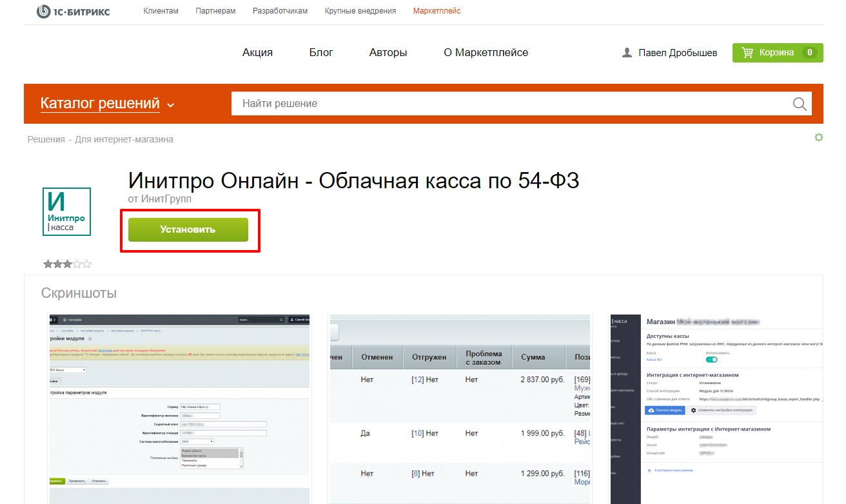
Task: Click the 2 837.00 руб. amount
Action: pyautogui.click(x=544, y=380)
